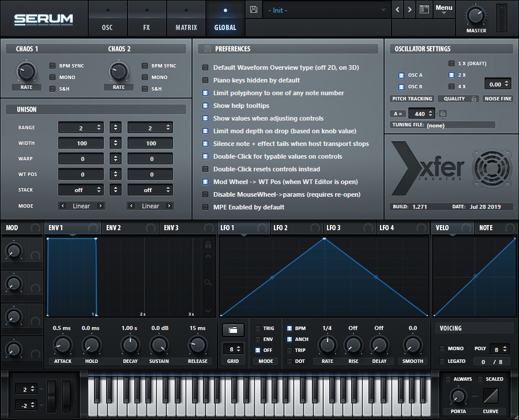519x420 pixels.
Task: Switch to the MATRIX tab
Action: pos(186,18)
